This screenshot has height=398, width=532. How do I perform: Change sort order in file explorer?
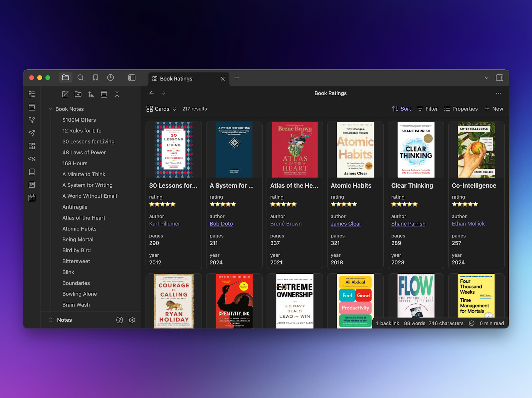click(x=91, y=94)
